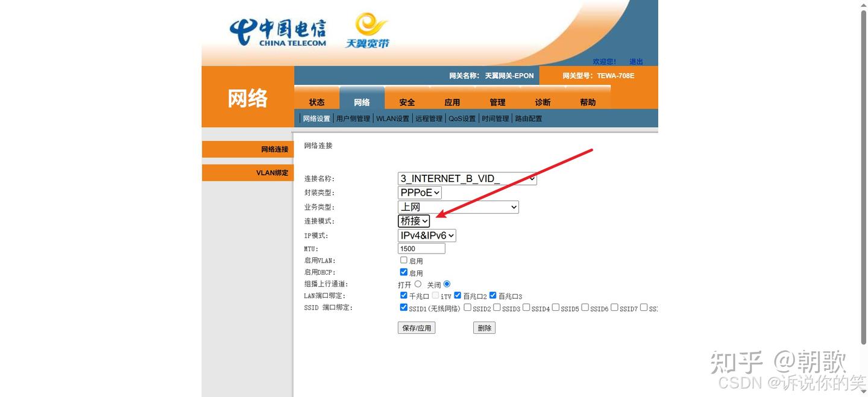
Task: Uncheck the 千兆口 LAN port binding
Action: coord(404,295)
